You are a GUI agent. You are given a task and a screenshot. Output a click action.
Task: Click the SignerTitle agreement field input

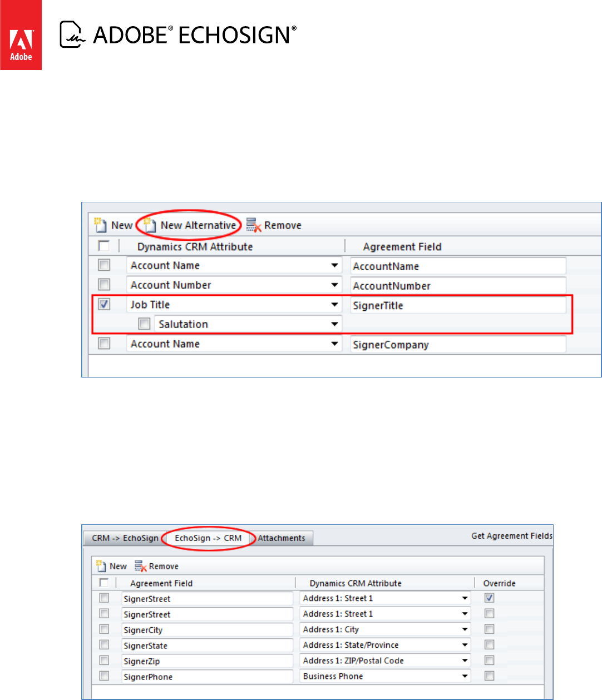pos(458,305)
